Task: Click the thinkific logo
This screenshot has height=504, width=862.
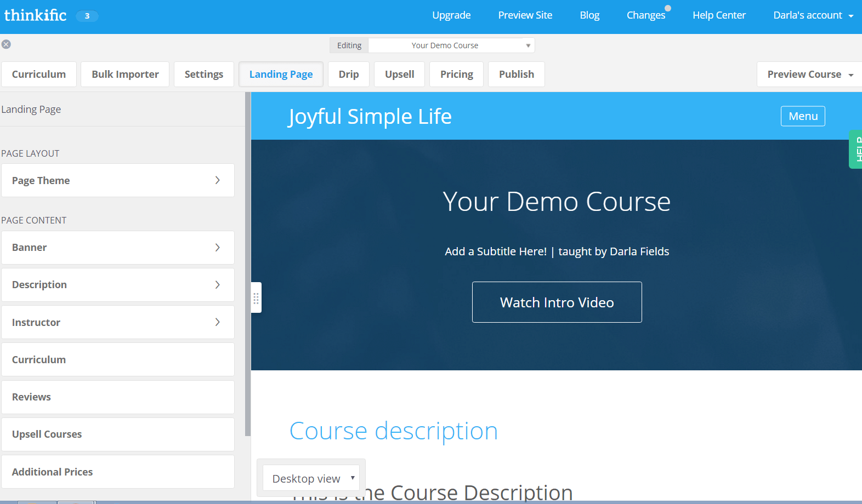Action: coord(36,15)
